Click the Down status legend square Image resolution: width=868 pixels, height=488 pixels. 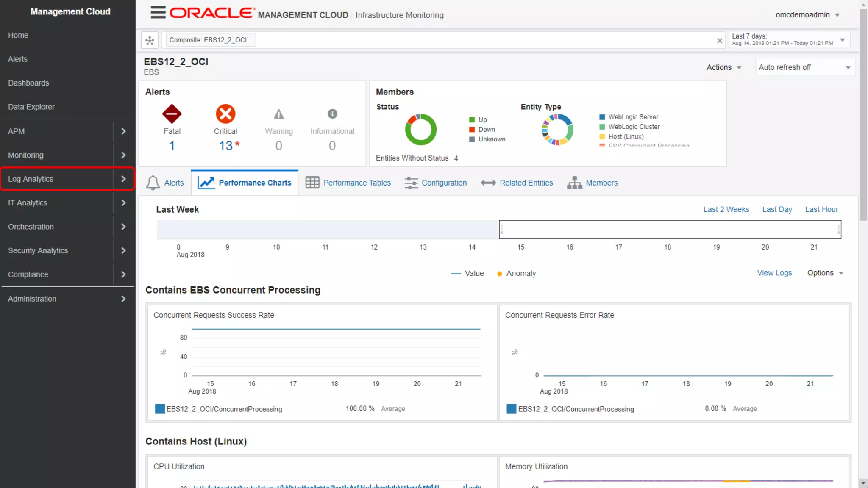472,130
